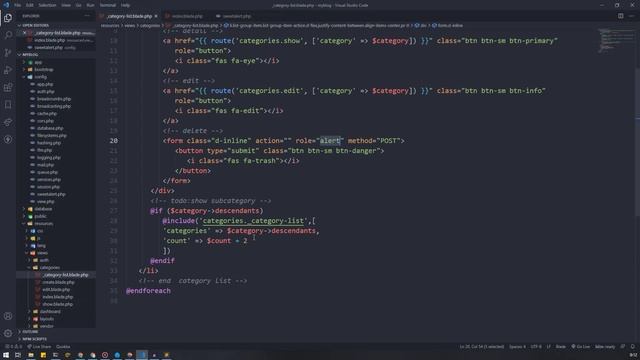Open show.blade.php in explorer

pos(58,304)
